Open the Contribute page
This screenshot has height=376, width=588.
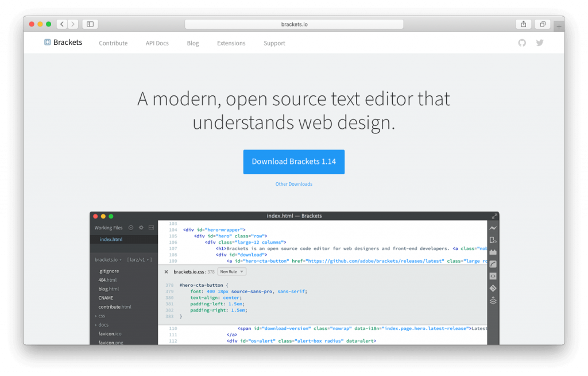(113, 43)
